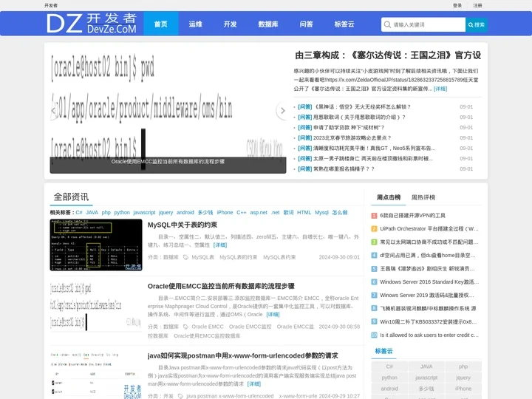The width and height of the screenshot is (532, 399).
Task: Open the 首页 nav tab
Action: [161, 24]
